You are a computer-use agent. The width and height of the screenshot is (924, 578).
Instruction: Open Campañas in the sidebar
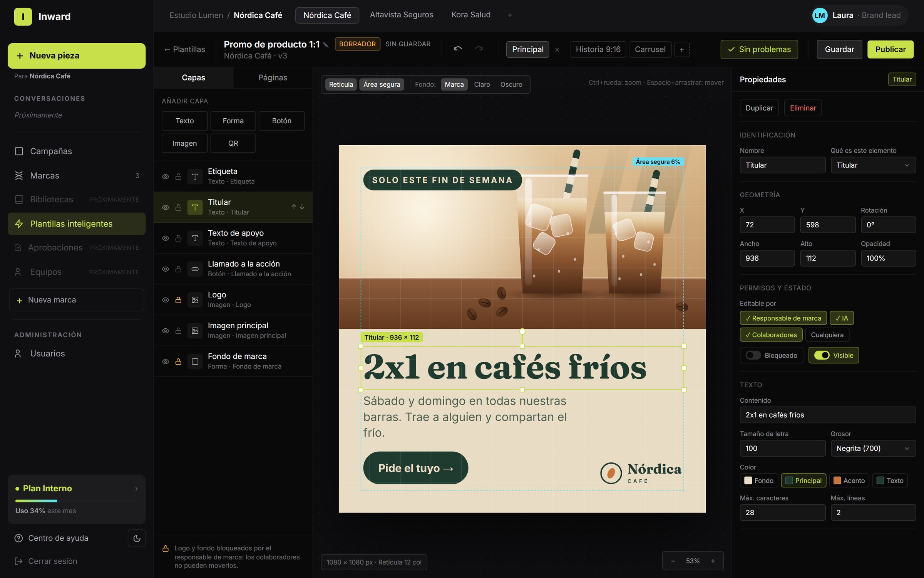pyautogui.click(x=77, y=151)
